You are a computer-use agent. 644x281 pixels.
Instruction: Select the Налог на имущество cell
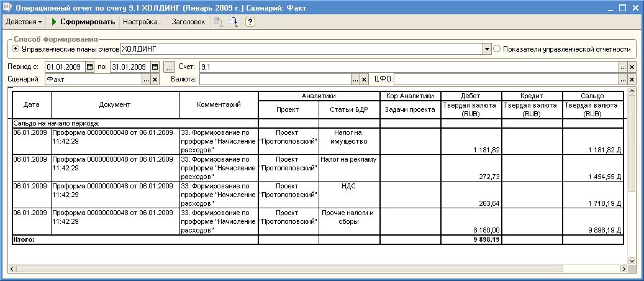pyautogui.click(x=349, y=140)
